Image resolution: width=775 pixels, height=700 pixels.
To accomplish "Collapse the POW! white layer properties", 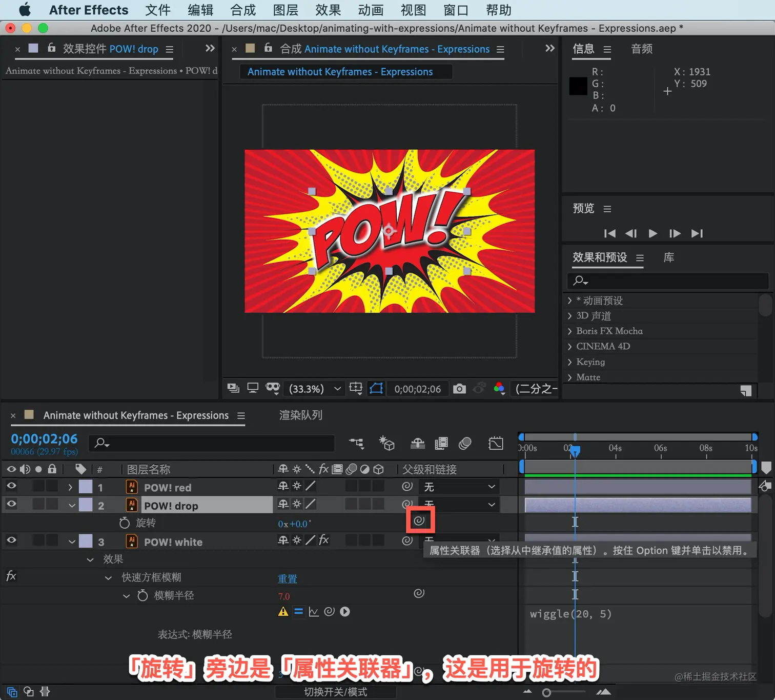I will coord(72,542).
